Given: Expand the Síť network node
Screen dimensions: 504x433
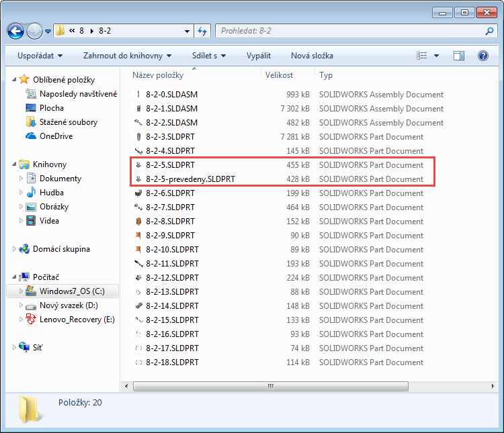Looking at the screenshot, I should click(x=14, y=348).
